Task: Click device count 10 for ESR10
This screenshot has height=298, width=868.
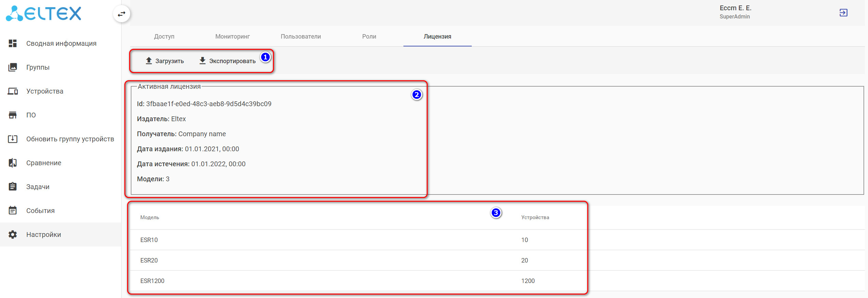Action: point(524,240)
